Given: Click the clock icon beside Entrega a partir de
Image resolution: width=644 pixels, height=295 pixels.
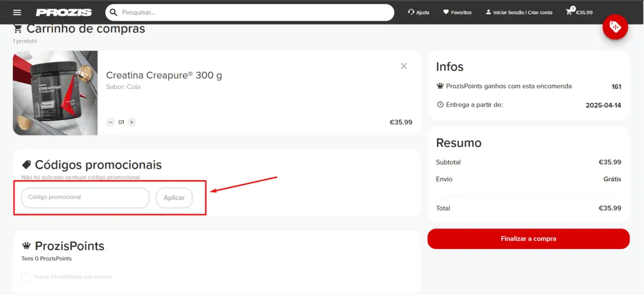Looking at the screenshot, I should pos(440,105).
